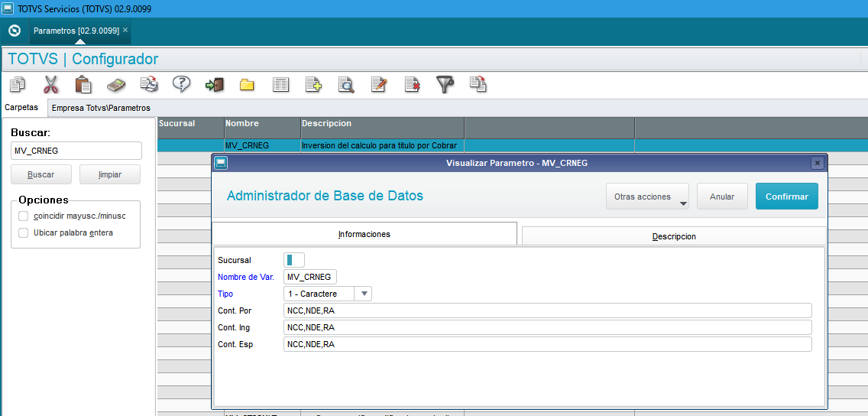The width and height of the screenshot is (868, 416).
Task: Click the Cont. Ing input field
Action: pos(548,327)
